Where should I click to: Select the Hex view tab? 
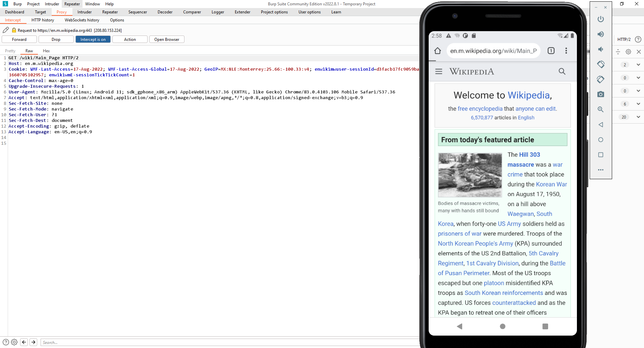coord(46,51)
